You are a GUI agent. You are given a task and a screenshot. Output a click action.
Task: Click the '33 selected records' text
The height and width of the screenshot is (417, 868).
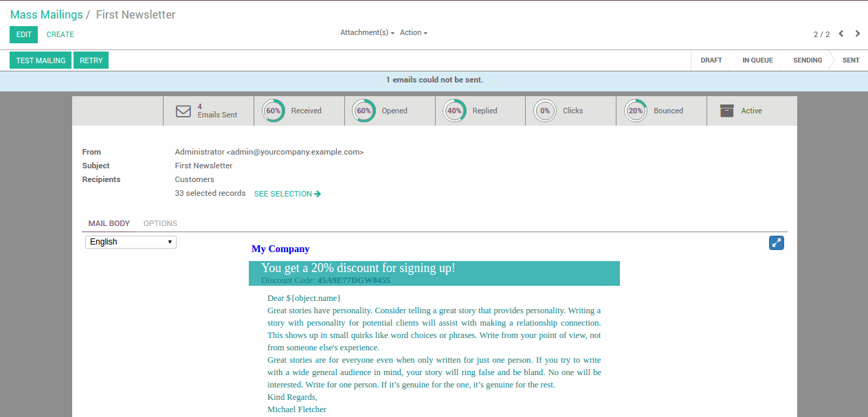coord(210,193)
